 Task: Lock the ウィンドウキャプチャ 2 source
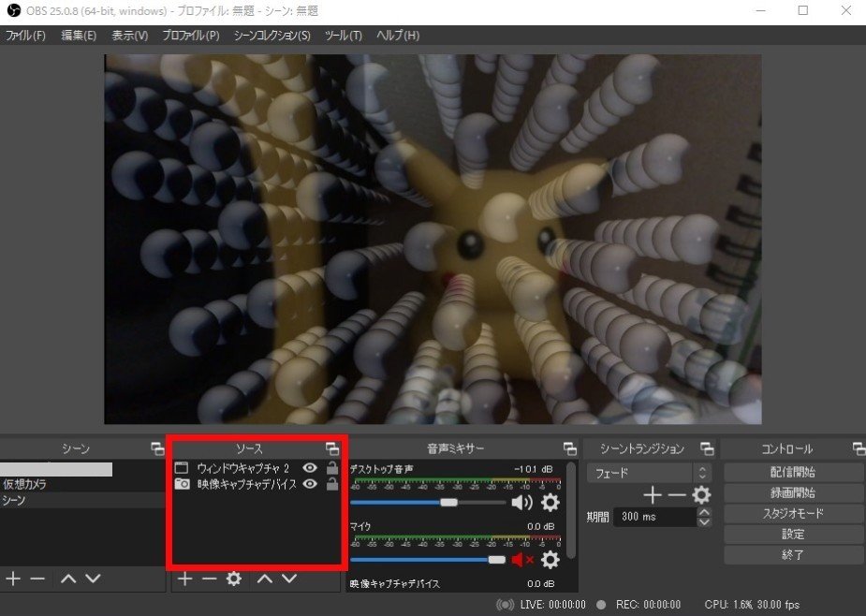click(332, 467)
